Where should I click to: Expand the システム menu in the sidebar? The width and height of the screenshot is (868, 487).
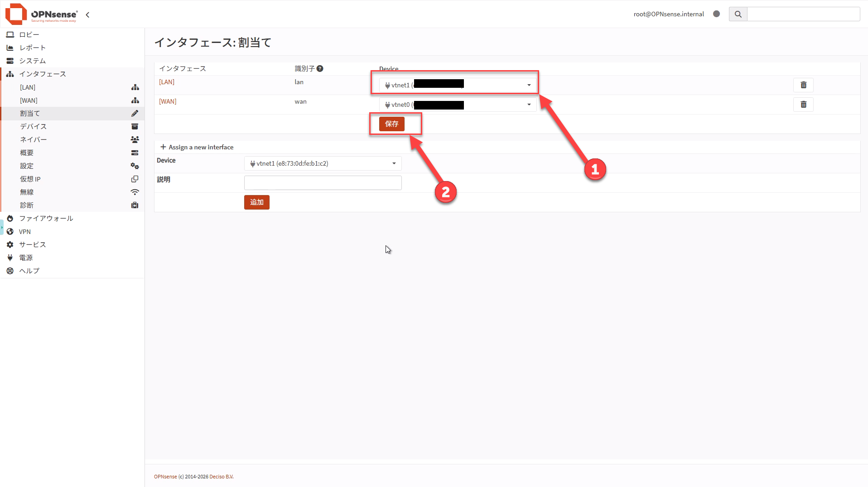[x=32, y=61]
